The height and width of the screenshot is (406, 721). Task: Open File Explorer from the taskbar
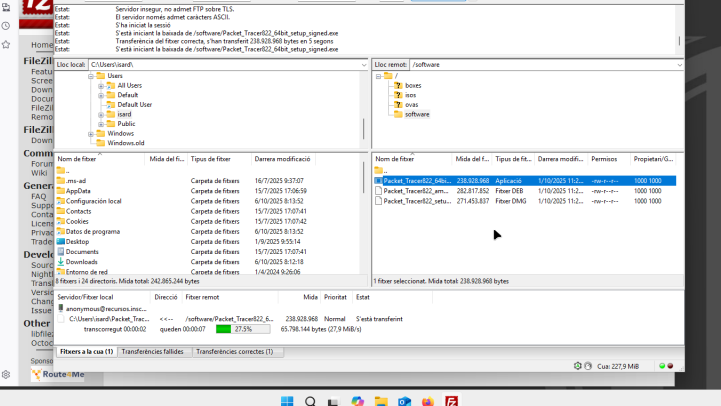[381, 401]
